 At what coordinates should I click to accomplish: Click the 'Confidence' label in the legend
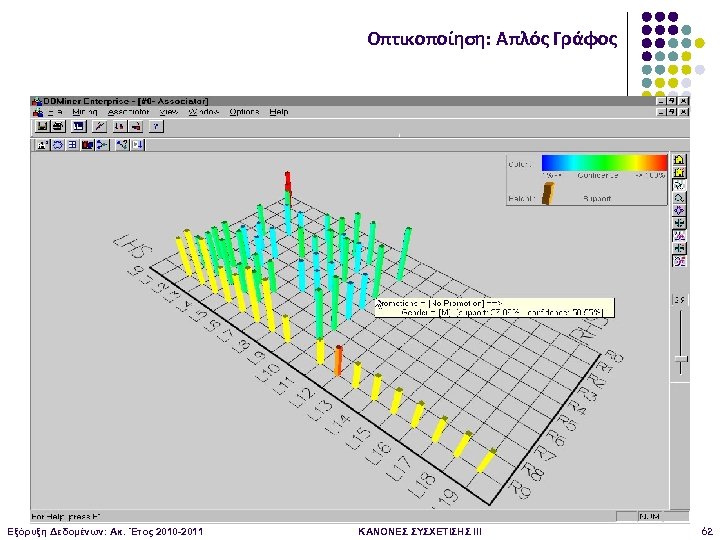(598, 175)
